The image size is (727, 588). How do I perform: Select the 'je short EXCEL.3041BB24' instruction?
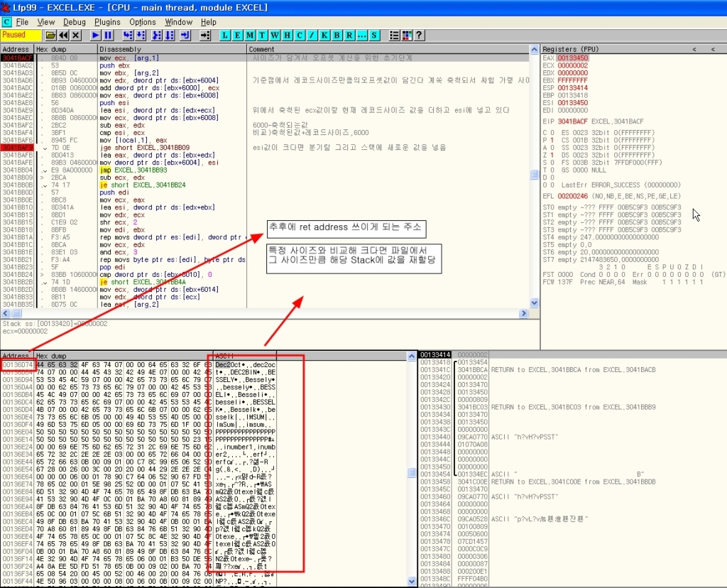pos(143,185)
